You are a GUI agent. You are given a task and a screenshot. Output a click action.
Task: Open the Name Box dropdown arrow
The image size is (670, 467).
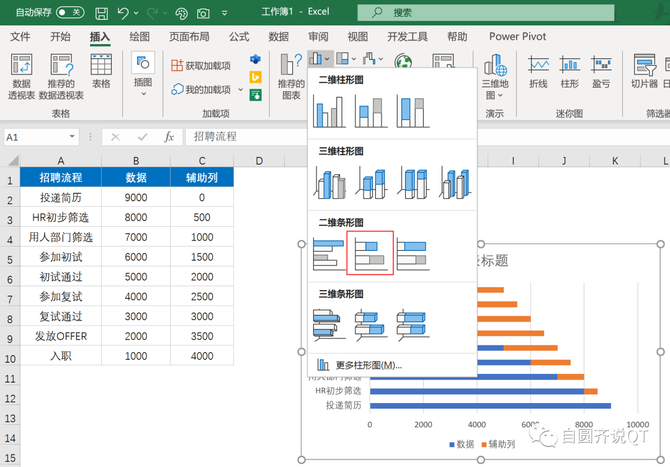click(x=72, y=137)
